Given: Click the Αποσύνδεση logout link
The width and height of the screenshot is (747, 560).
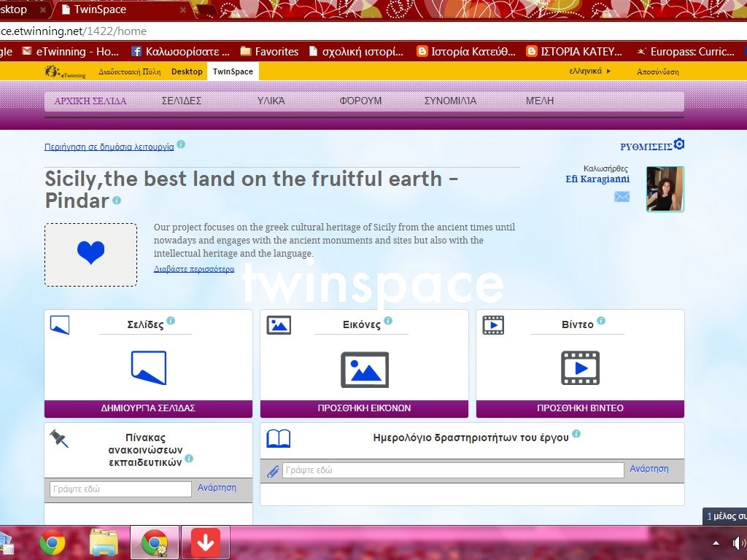Looking at the screenshot, I should [657, 71].
